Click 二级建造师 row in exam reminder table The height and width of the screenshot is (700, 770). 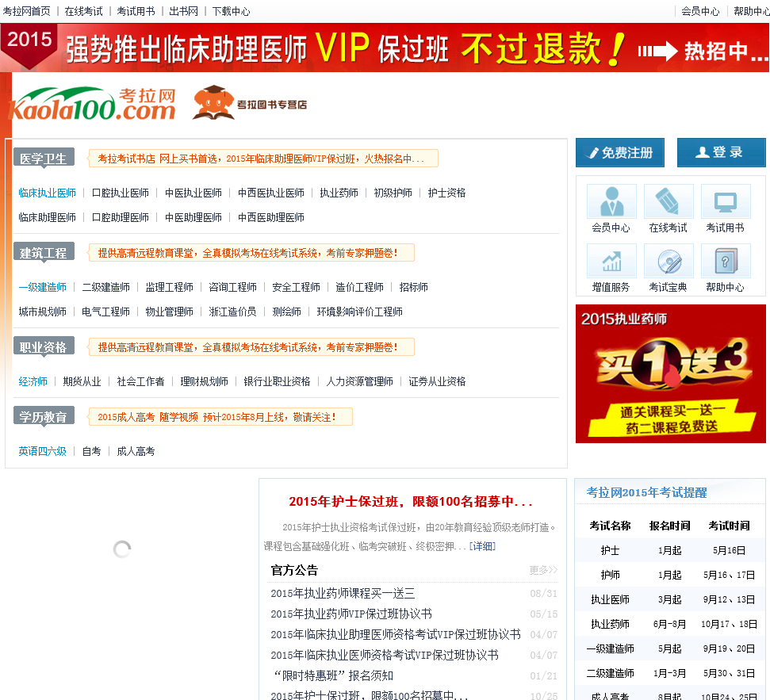click(x=670, y=673)
